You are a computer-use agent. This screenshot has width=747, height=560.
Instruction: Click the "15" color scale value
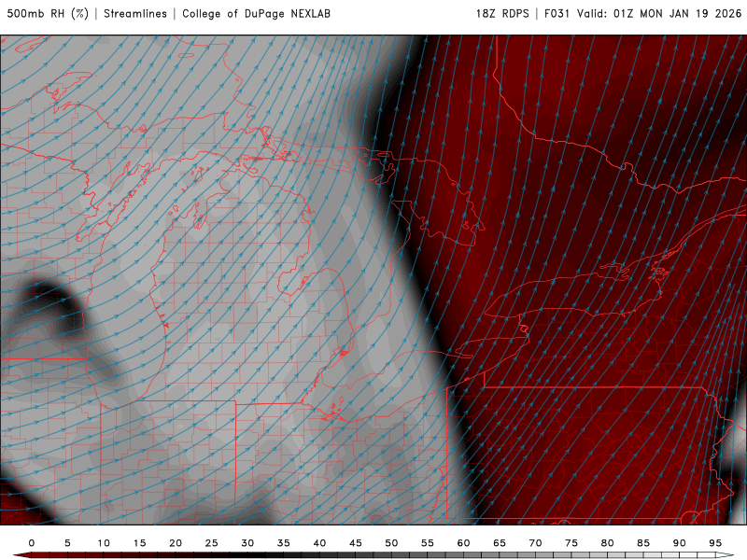(139, 543)
